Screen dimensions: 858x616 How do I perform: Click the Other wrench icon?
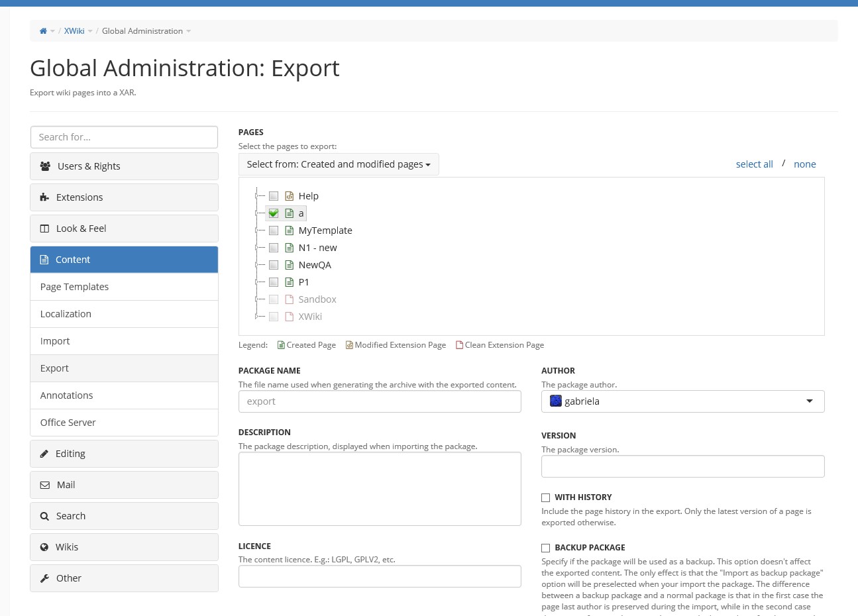[x=44, y=578]
